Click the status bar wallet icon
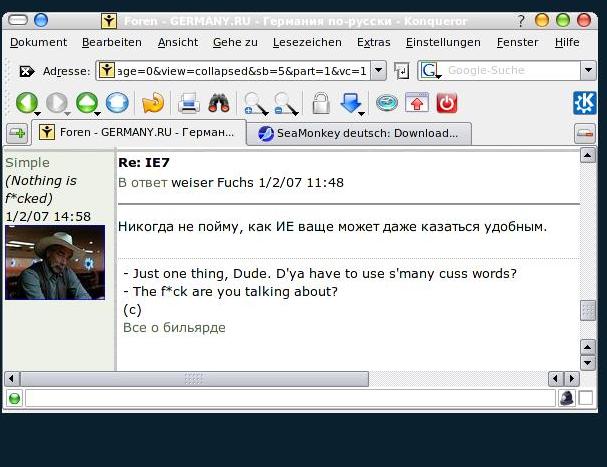Image resolution: width=607 pixels, height=467 pixels. click(567, 398)
